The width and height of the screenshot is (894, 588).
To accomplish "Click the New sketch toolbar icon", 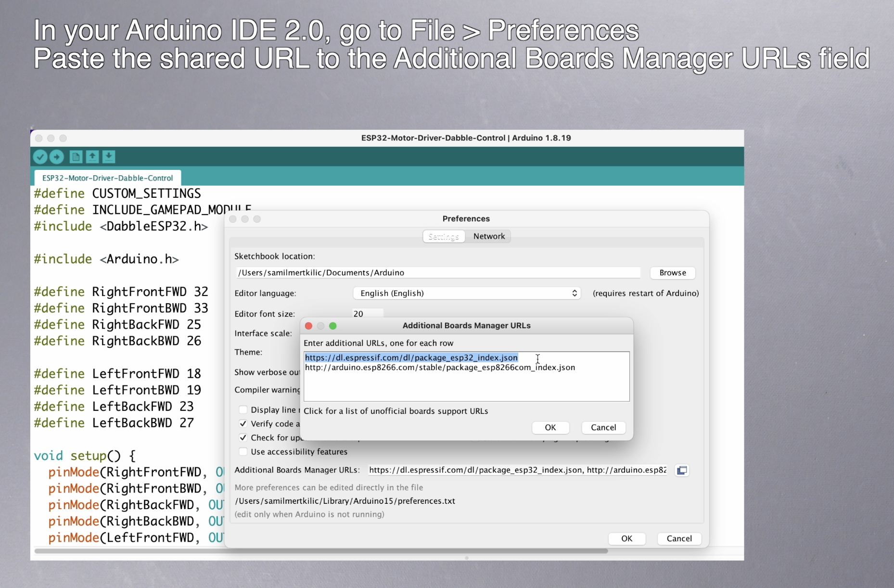I will [76, 157].
